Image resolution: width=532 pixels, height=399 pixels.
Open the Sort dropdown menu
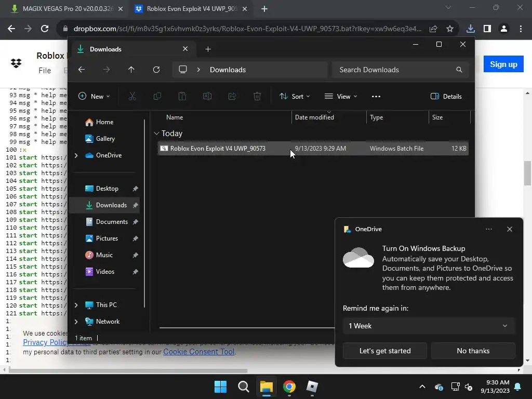coord(294,96)
